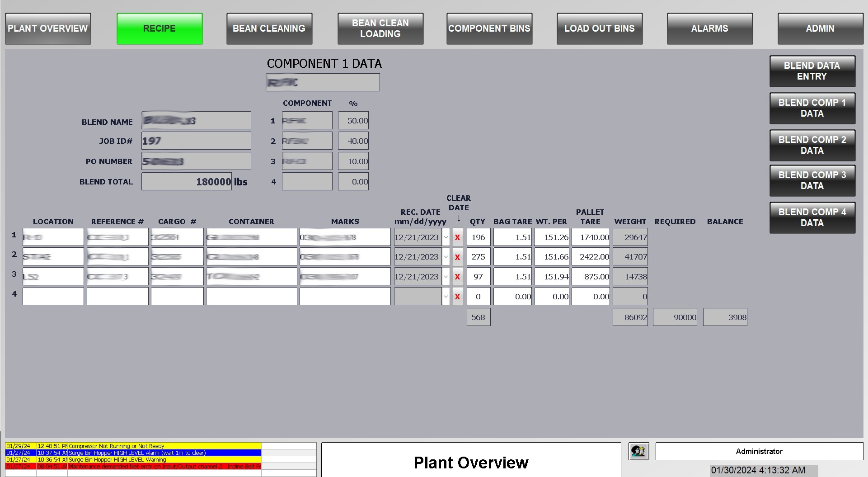Open the Bean Cleaning tab
This screenshot has height=477, width=868.
coord(269,28)
